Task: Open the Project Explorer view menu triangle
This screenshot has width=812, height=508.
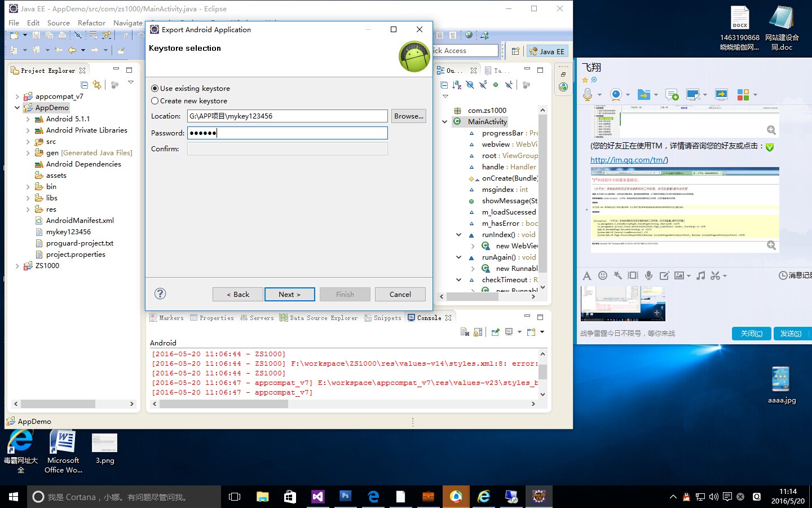Action: click(131, 82)
